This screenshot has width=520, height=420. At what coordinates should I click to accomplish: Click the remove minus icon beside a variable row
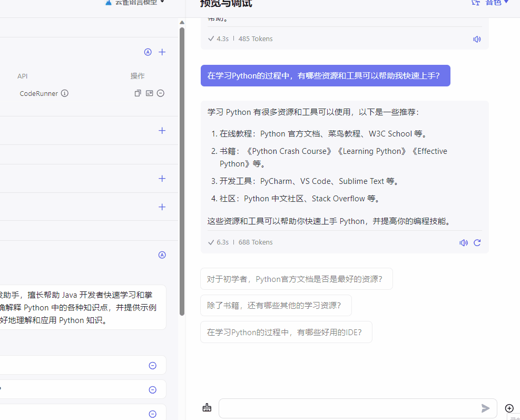(x=152, y=365)
